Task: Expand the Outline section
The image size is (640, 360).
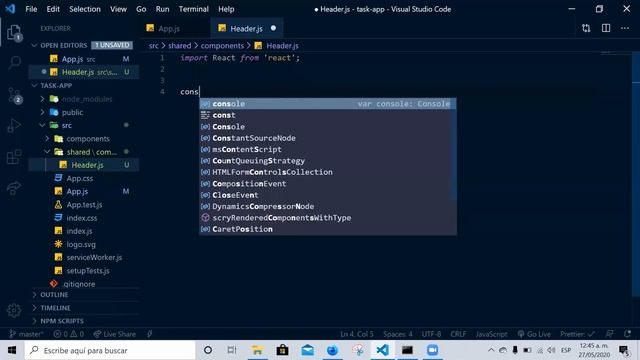Action: (84, 295)
